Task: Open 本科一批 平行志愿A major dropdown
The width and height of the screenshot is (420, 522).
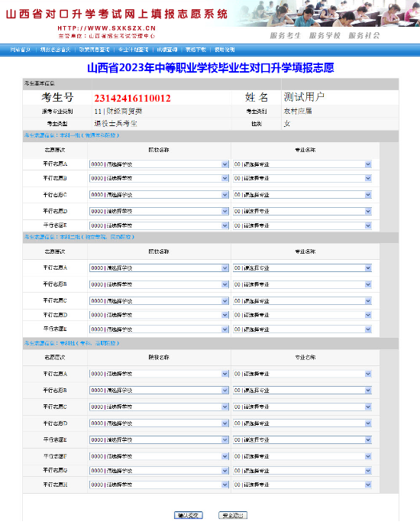Action: 302,164
